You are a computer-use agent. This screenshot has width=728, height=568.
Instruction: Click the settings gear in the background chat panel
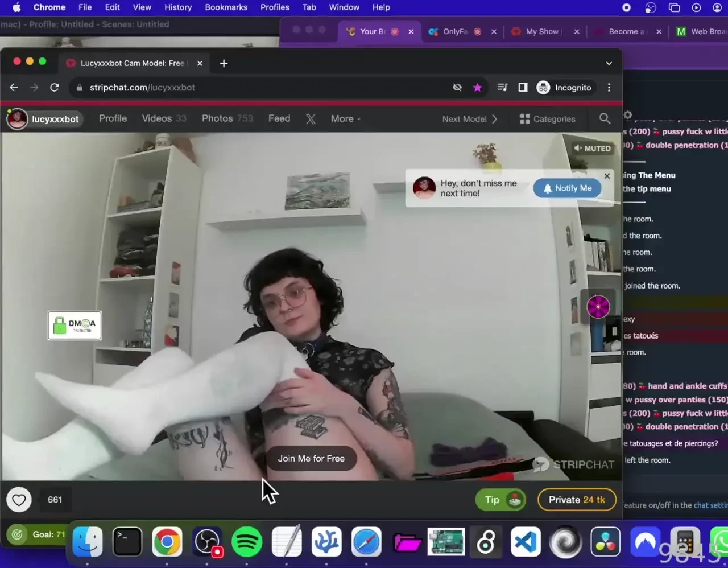[x=628, y=115]
